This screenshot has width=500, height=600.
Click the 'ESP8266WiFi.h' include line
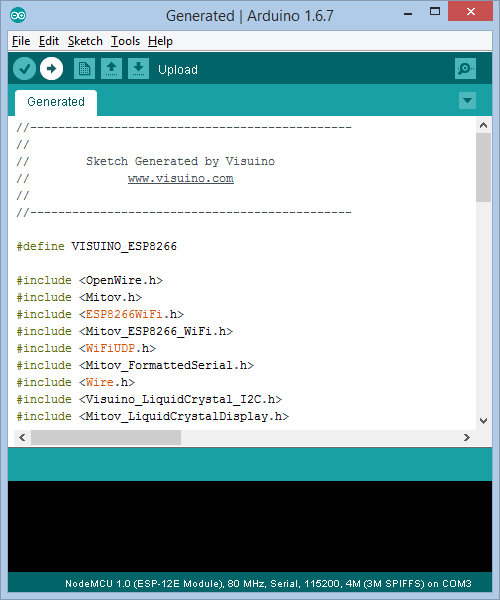click(100, 314)
